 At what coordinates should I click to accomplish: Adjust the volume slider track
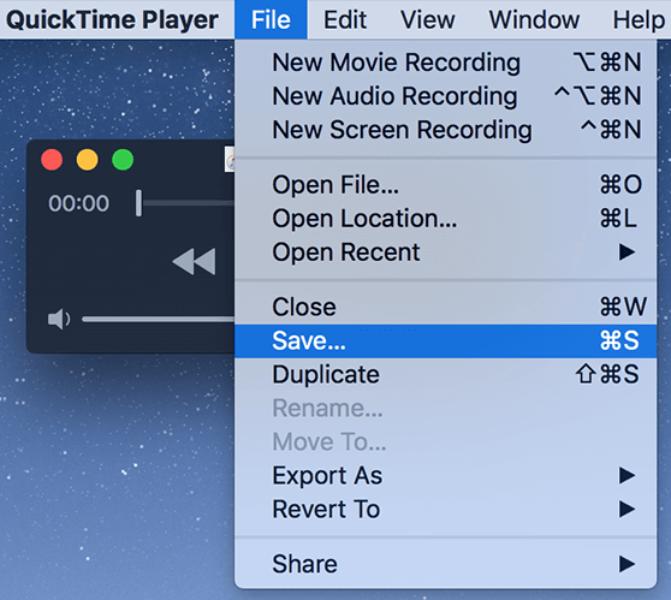click(158, 319)
